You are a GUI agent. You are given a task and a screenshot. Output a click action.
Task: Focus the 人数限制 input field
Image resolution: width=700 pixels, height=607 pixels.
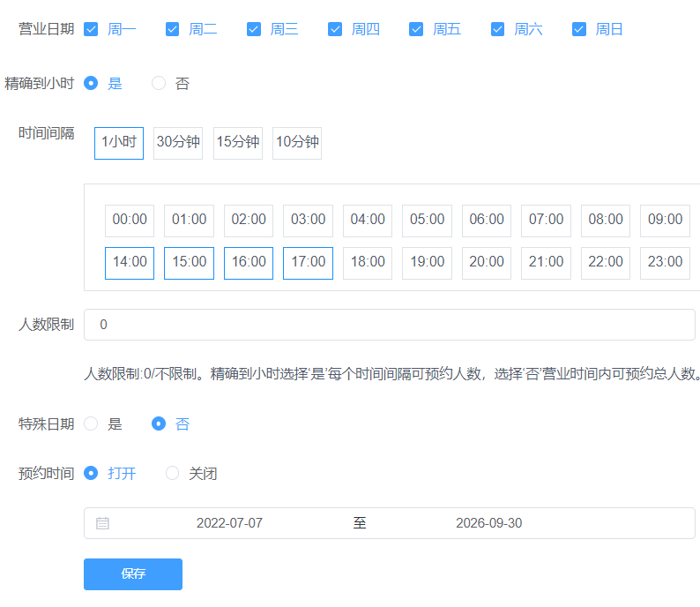(x=390, y=325)
